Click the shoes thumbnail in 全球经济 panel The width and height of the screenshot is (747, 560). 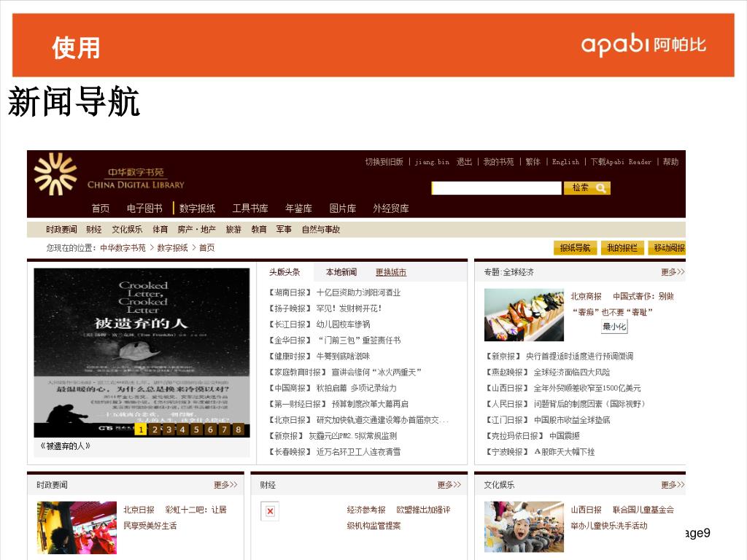tap(524, 315)
